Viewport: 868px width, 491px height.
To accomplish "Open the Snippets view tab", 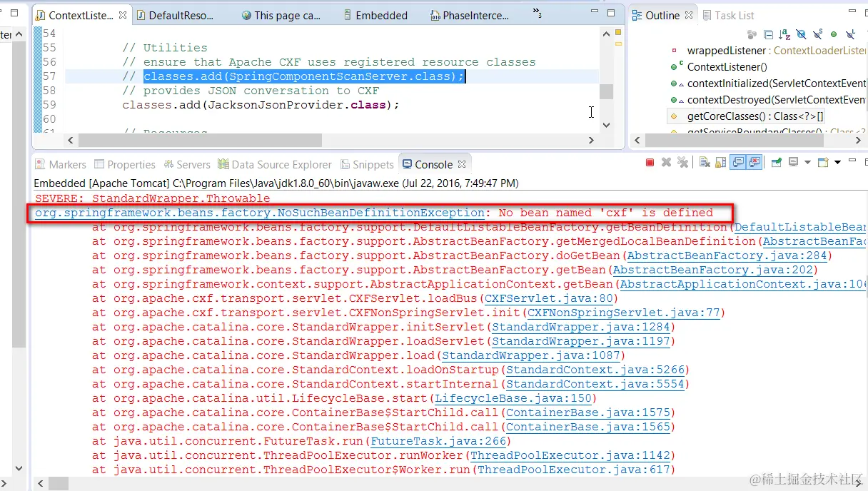I will click(368, 164).
